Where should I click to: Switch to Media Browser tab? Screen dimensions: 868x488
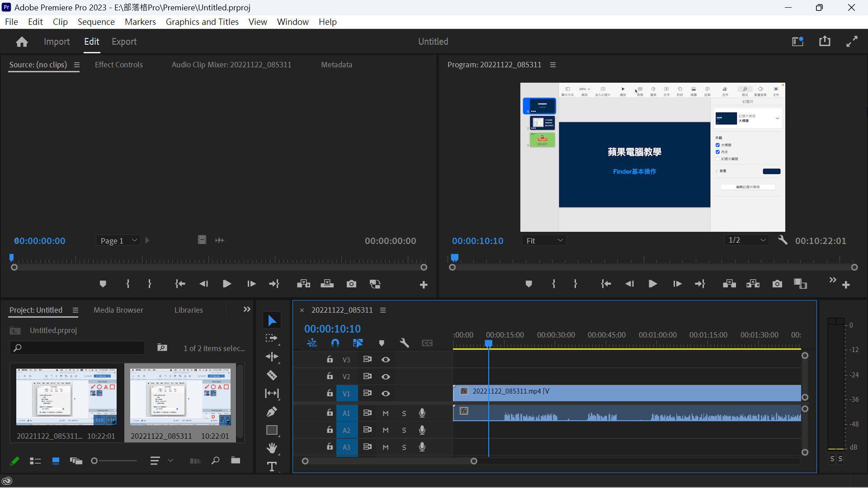point(118,310)
